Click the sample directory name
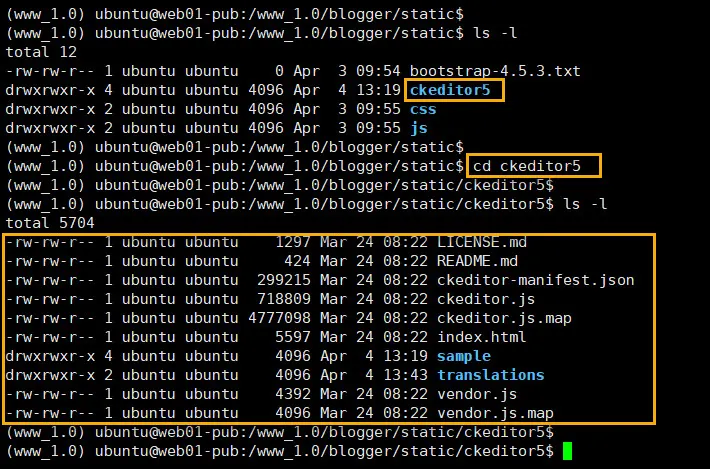The width and height of the screenshot is (710, 469). coord(464,356)
